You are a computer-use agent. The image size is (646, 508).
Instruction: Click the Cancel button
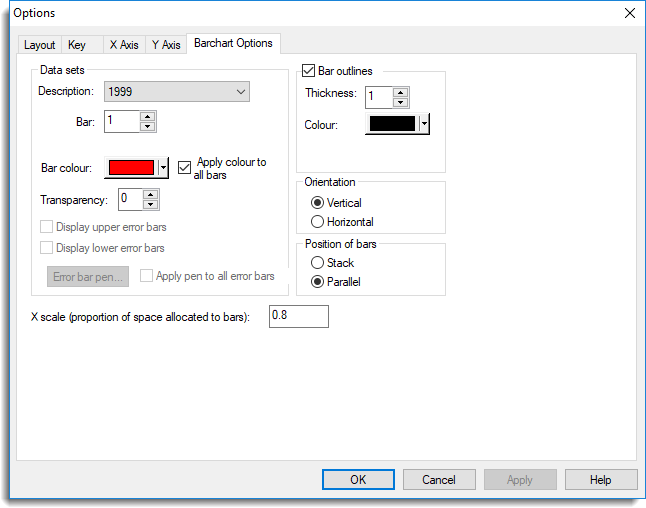(439, 479)
